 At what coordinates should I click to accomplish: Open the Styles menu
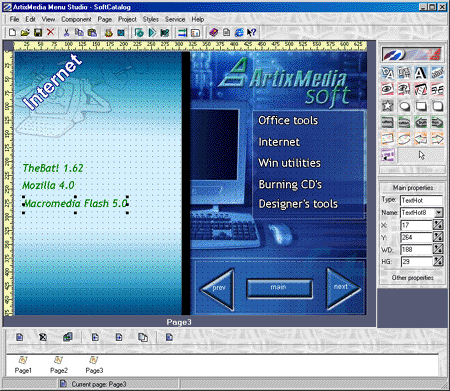click(x=151, y=19)
